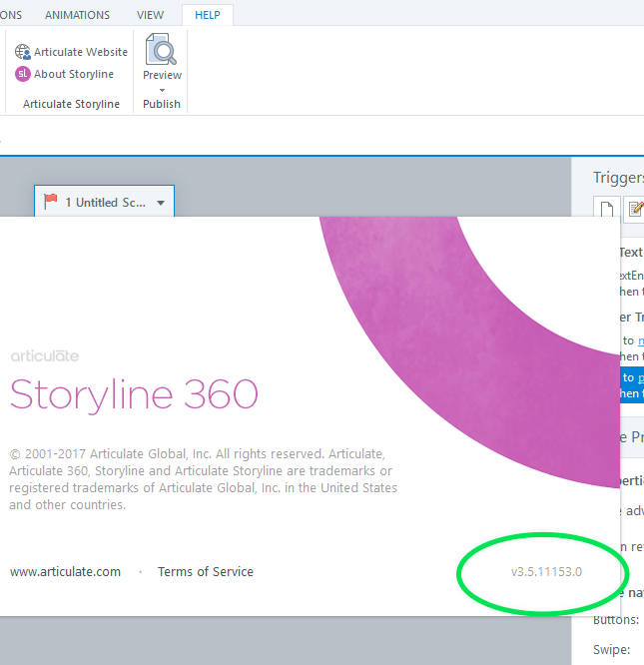
Task: Switch to the ANIMATIONS ribbon tab
Action: click(77, 15)
